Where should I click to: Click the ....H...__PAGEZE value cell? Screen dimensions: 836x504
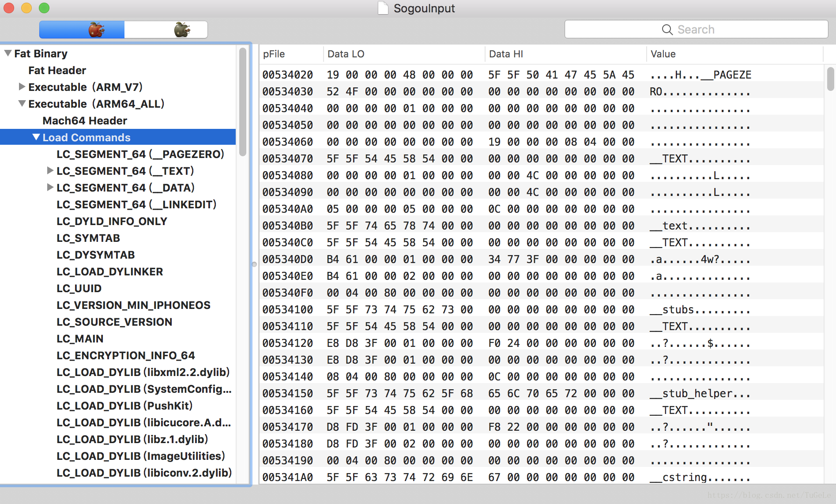700,75
